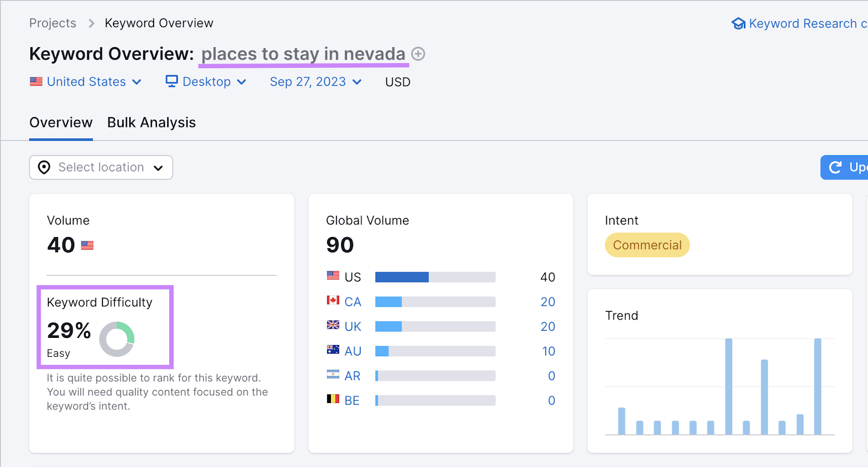Open the Keyword Research course link
Screen dimensions: 868x467
pyautogui.click(x=803, y=24)
